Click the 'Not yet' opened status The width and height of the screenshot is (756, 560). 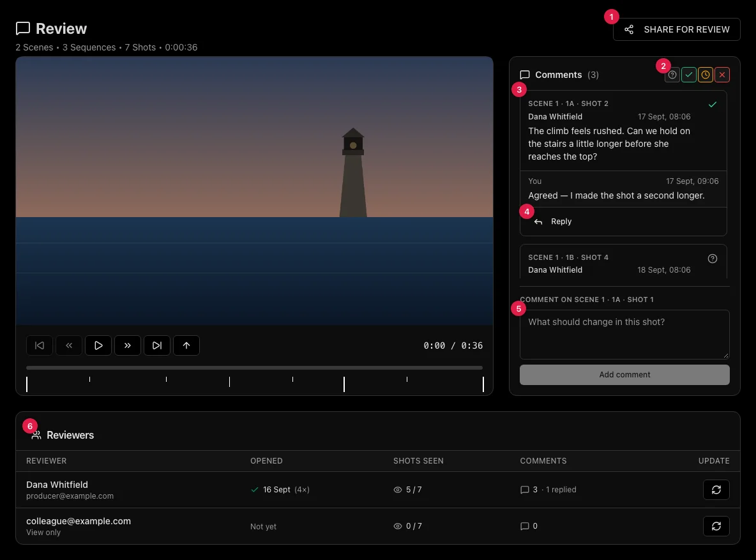[263, 526]
